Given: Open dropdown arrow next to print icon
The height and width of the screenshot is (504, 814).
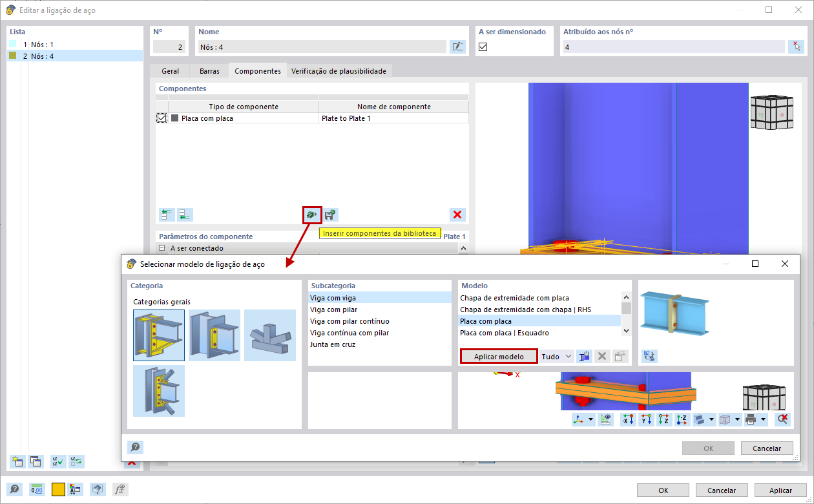Looking at the screenshot, I should (763, 419).
